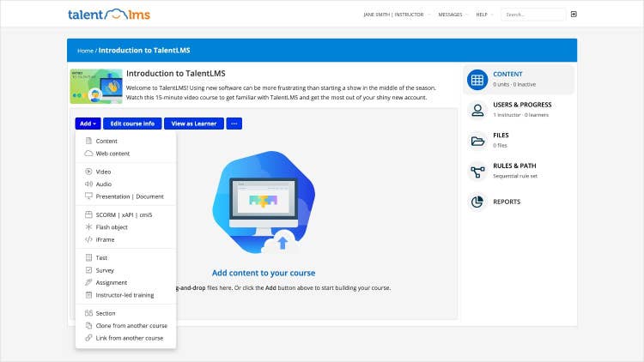The height and width of the screenshot is (362, 644).
Task: Click the Edit course info button
Action: point(132,124)
